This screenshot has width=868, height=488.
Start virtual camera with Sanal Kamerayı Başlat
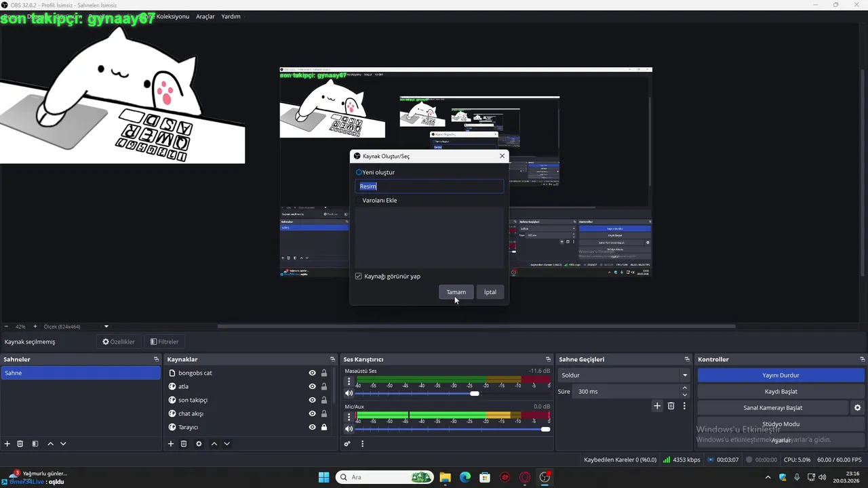pyautogui.click(x=772, y=408)
